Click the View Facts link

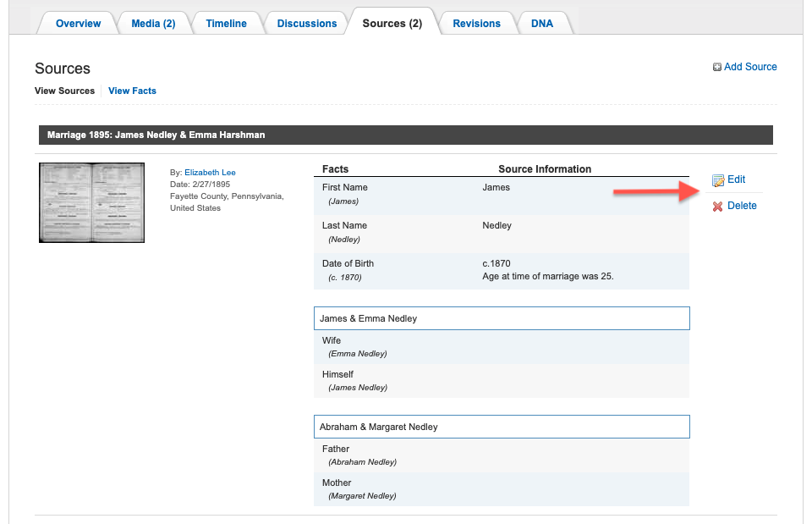[132, 91]
